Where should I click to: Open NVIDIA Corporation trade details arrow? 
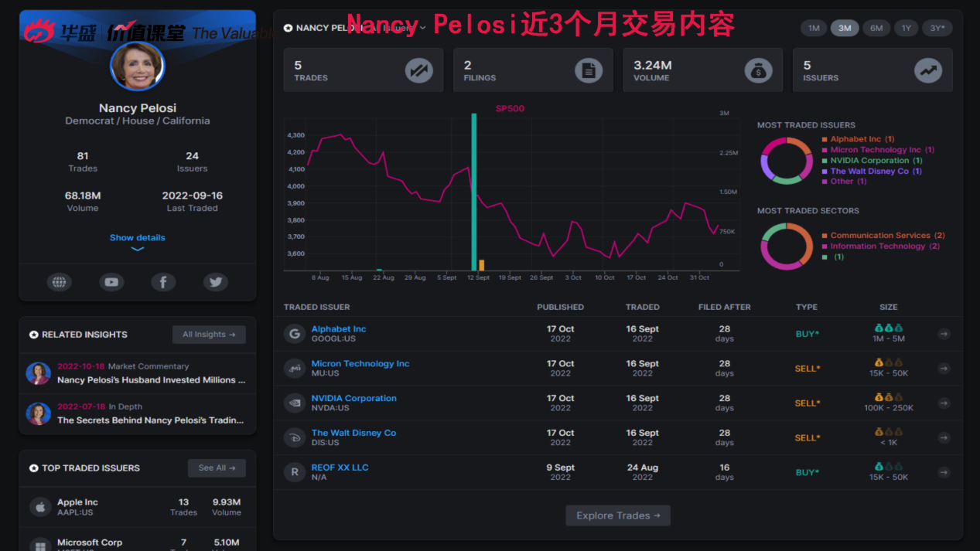944,403
